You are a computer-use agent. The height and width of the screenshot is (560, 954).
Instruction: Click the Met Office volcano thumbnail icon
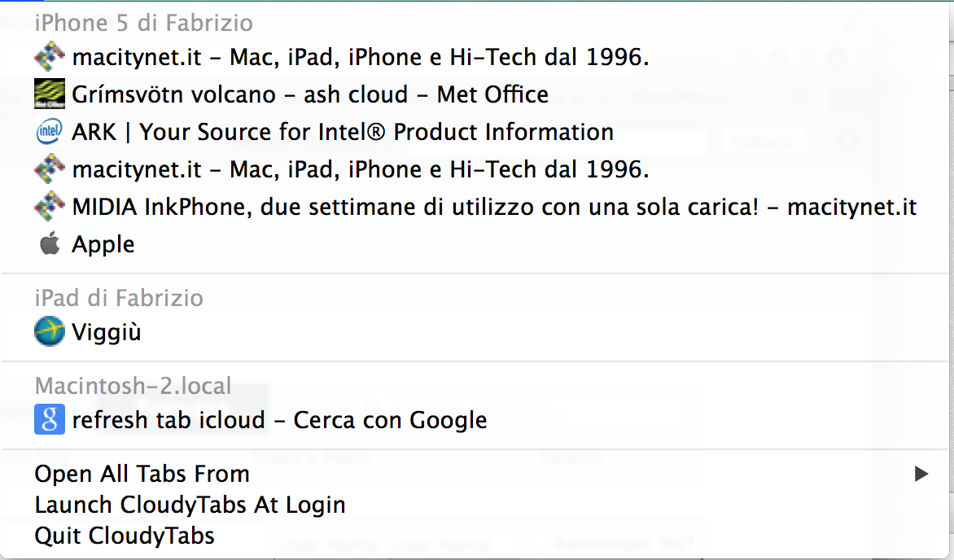point(49,94)
